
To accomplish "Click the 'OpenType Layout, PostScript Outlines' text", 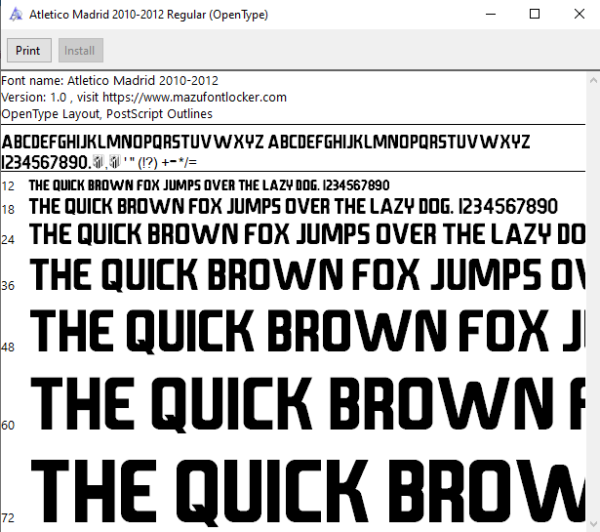I will (107, 114).
